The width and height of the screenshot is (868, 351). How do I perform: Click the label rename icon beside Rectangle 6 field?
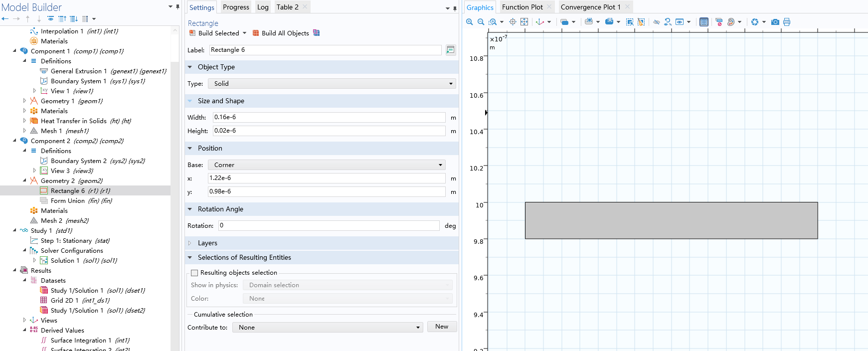pyautogui.click(x=451, y=50)
